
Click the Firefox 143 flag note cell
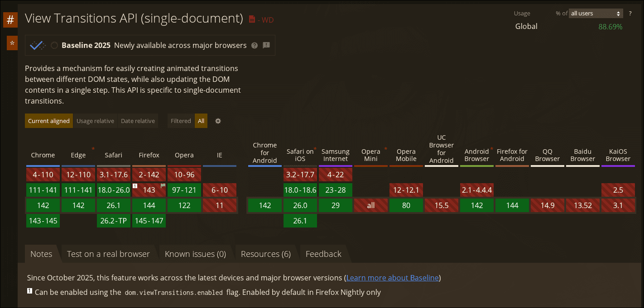coord(149,190)
